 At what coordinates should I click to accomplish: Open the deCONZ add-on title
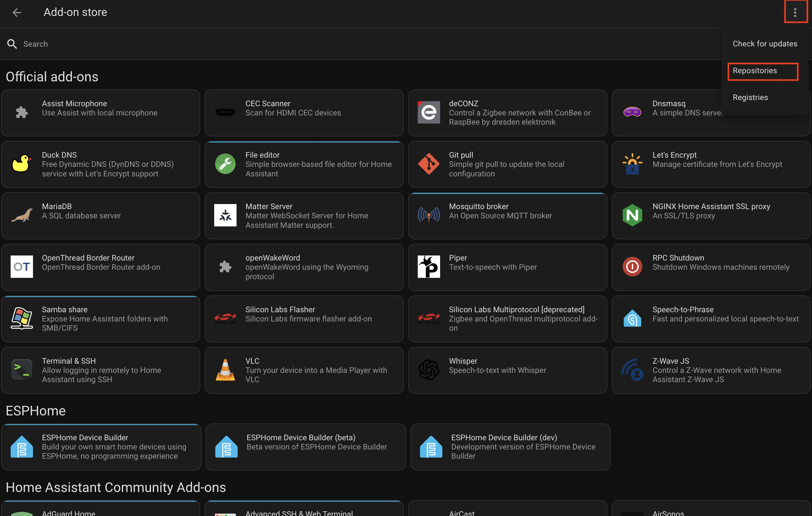463,104
